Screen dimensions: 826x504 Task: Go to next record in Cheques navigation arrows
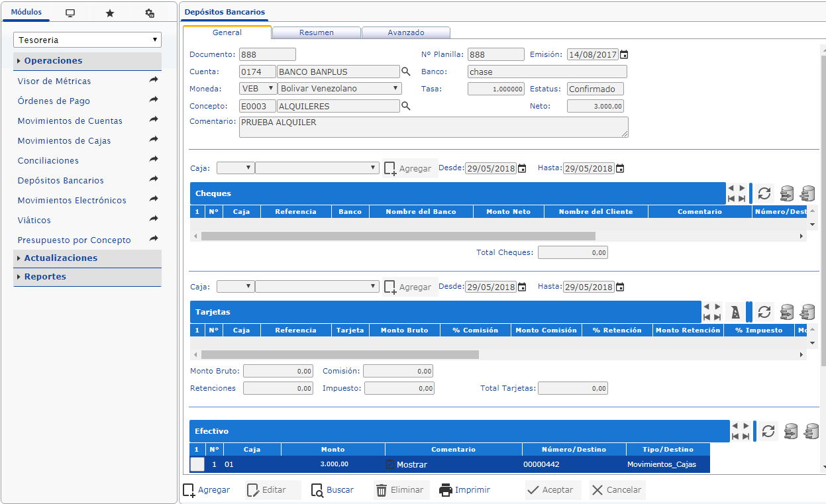pyautogui.click(x=742, y=188)
